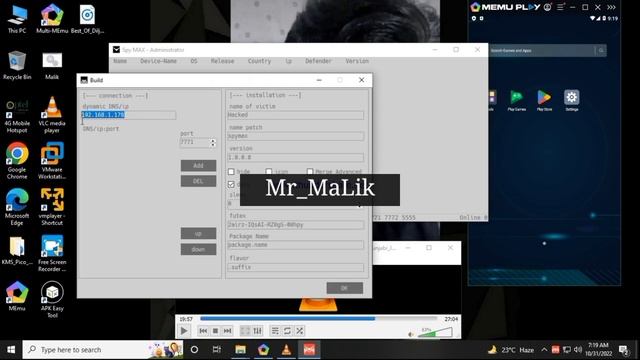Toggle VLC fullscreen button
The width and height of the screenshot is (640, 360).
click(x=245, y=331)
